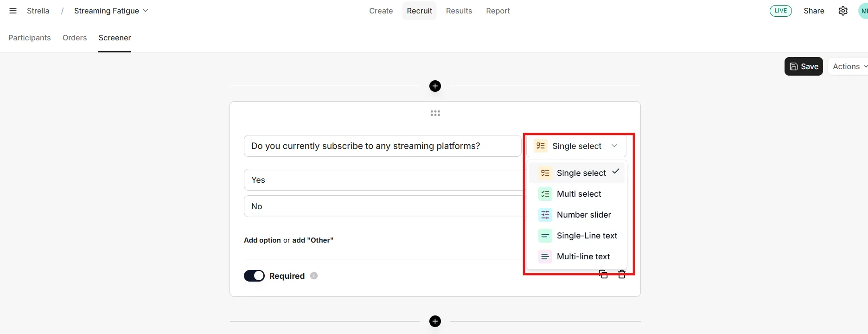Switch to the Report tab
Viewport: 868px width, 334px height.
pos(498,11)
